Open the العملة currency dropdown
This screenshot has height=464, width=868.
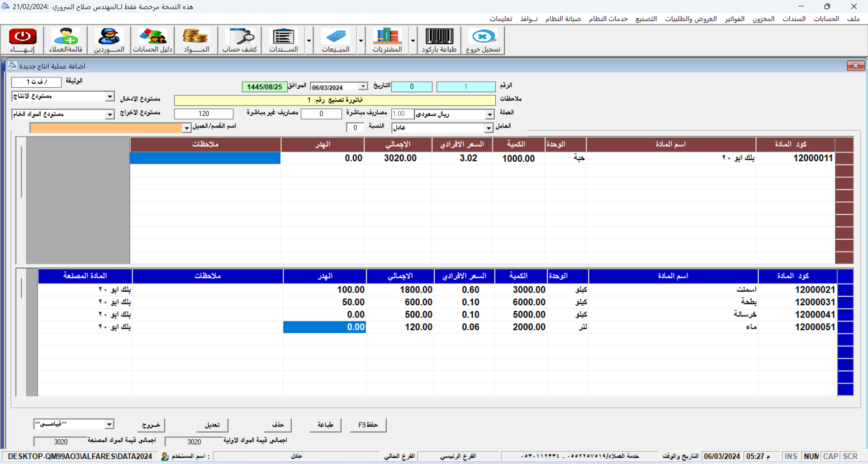click(490, 114)
